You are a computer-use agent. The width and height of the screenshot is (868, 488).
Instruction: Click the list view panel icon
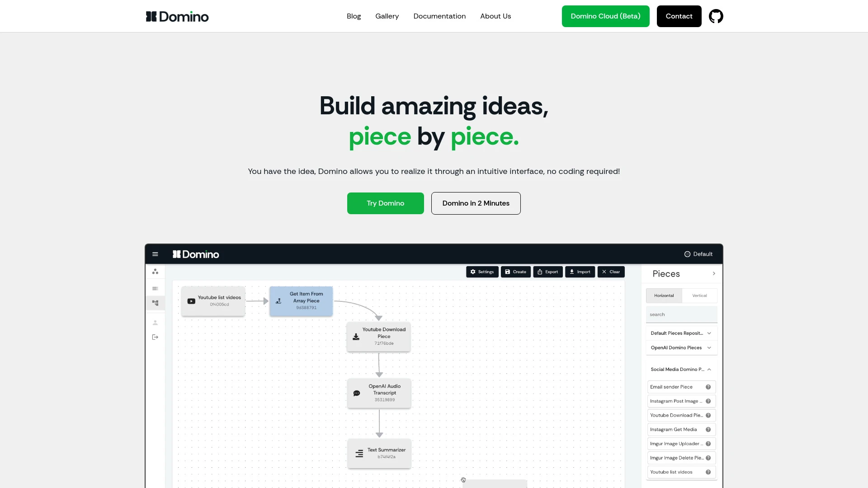point(155,288)
